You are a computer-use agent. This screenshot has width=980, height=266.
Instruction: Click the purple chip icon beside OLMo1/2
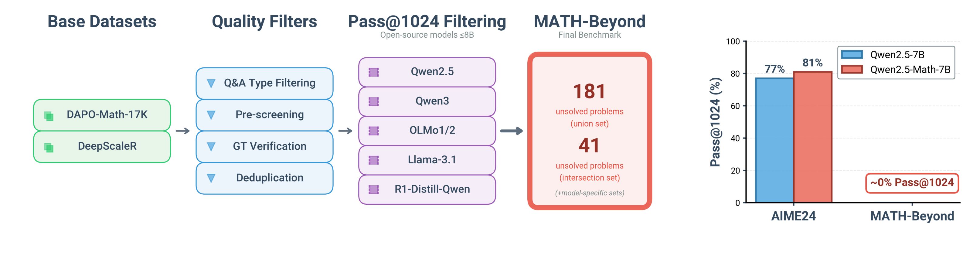coord(374,131)
